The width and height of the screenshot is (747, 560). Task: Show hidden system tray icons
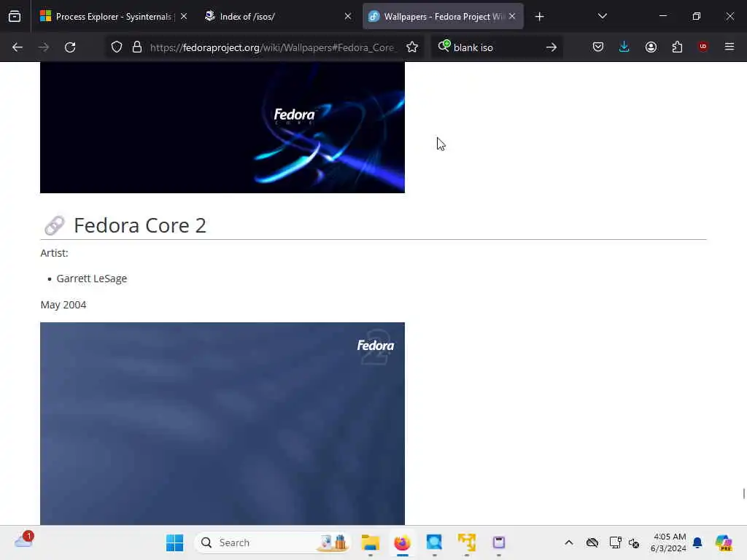569,542
